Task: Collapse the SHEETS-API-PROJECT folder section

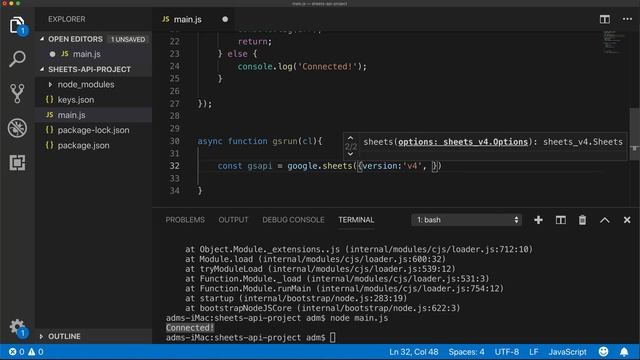Action: 42,69
